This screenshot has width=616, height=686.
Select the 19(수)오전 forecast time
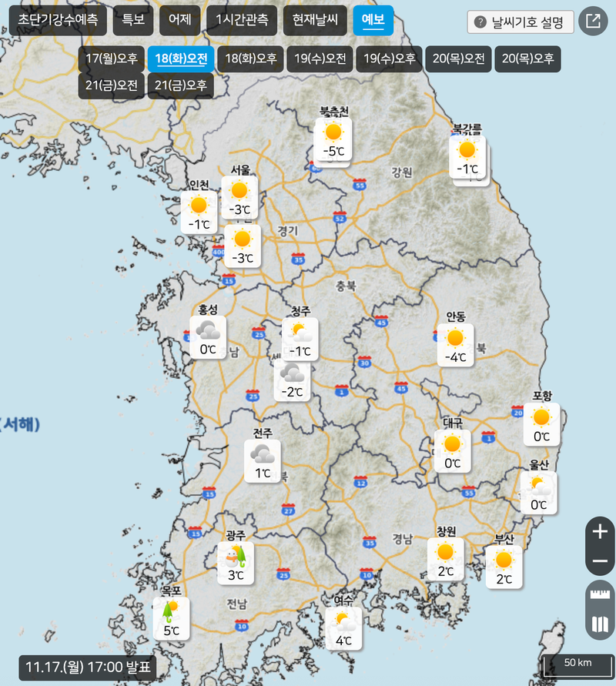click(x=320, y=59)
